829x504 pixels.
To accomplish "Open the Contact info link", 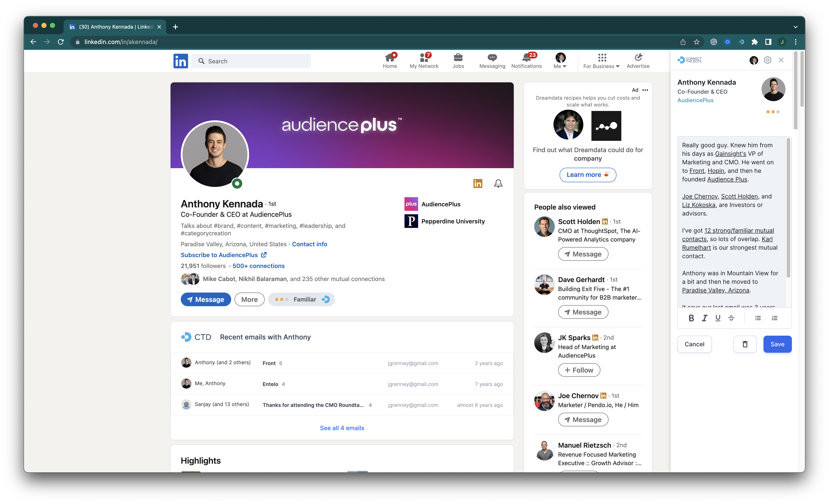I will tap(309, 244).
